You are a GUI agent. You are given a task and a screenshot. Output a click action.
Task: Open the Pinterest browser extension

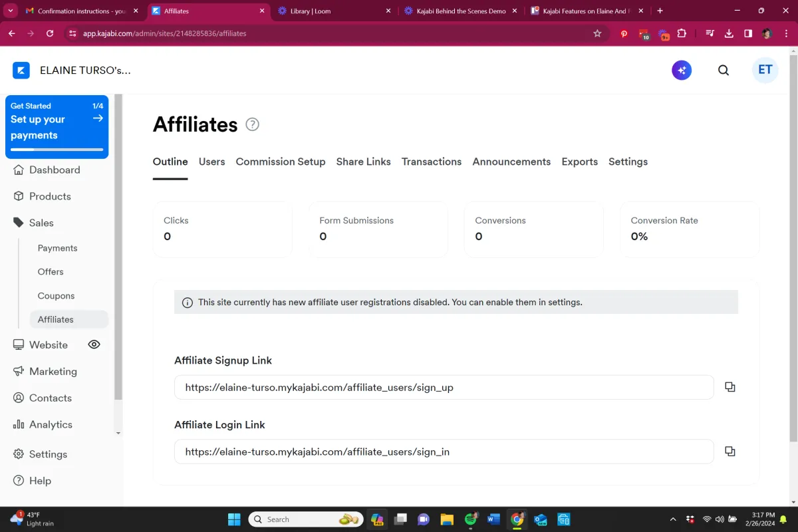click(624, 33)
